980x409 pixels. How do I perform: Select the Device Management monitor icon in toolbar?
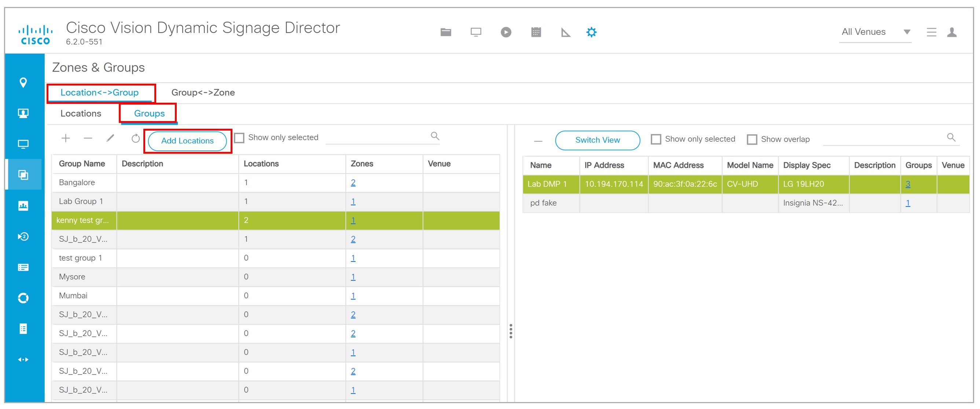point(476,32)
